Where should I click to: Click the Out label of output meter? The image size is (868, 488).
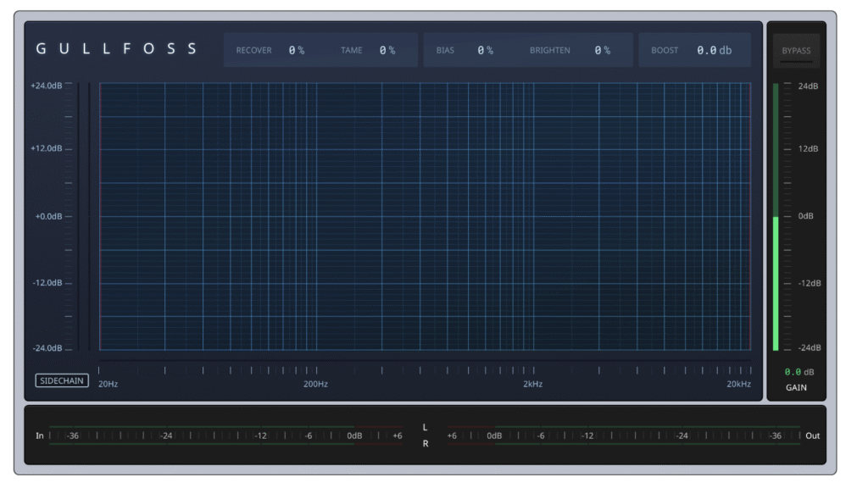812,436
